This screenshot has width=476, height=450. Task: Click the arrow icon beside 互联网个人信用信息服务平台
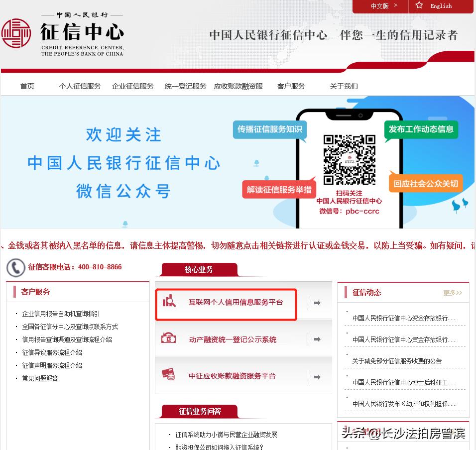click(317, 302)
